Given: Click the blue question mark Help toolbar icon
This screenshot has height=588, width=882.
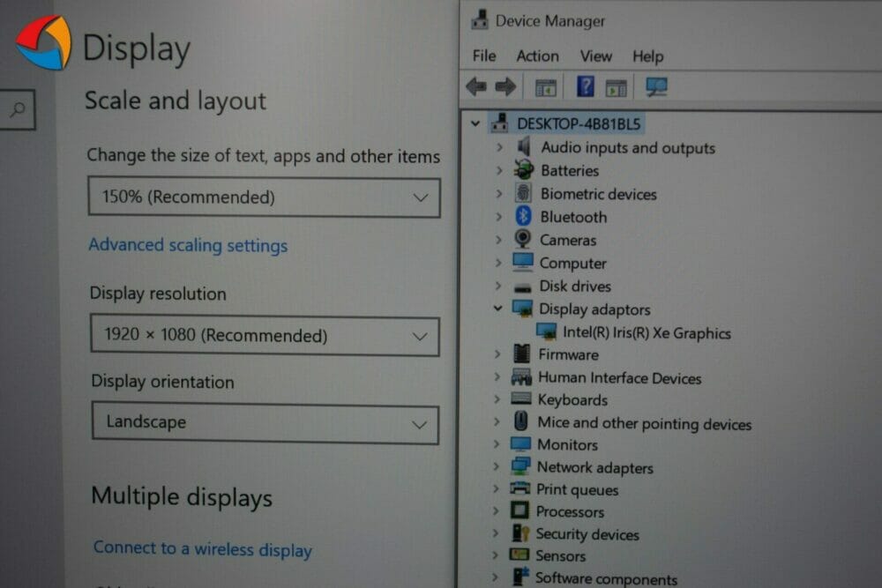Looking at the screenshot, I should point(586,86).
